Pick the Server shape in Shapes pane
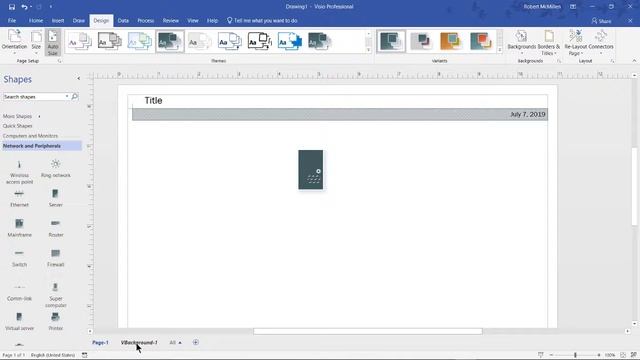Screen dimensions: 640x360 pos(56,198)
